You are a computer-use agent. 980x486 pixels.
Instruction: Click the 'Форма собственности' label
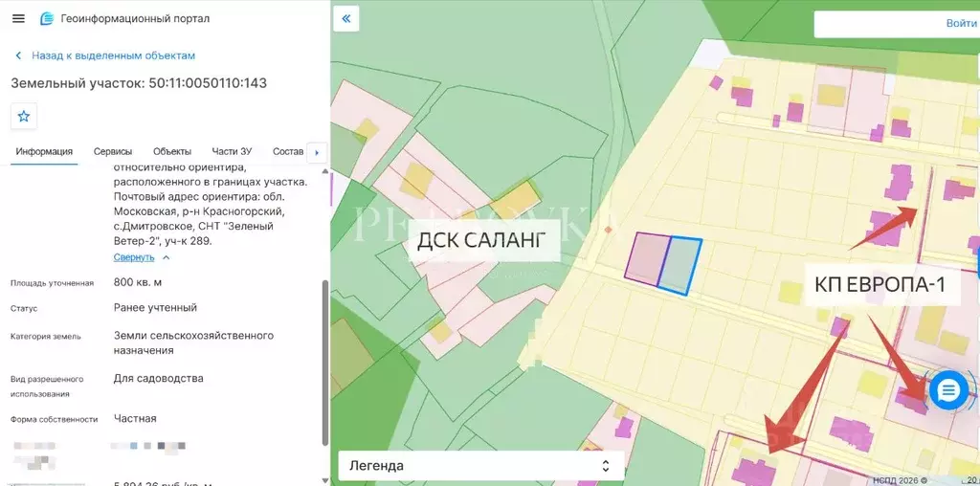[55, 419]
